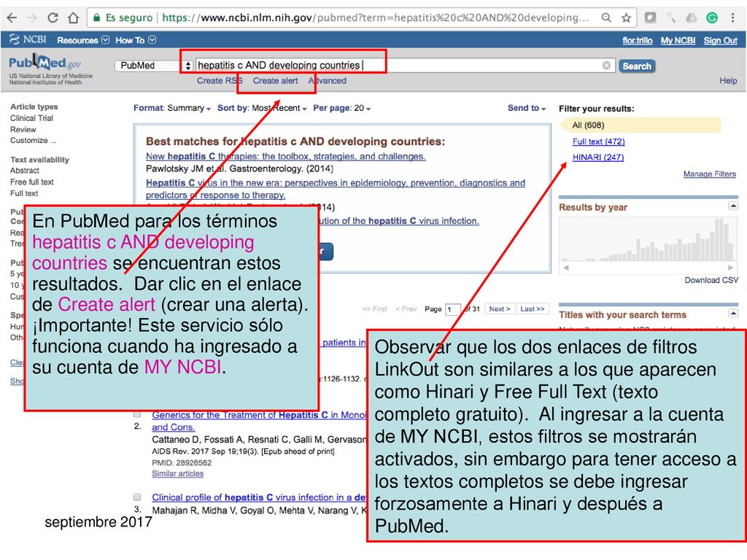Image resolution: width=747 pixels, height=560 pixels.
Task: Go to Next results page
Action: (499, 309)
